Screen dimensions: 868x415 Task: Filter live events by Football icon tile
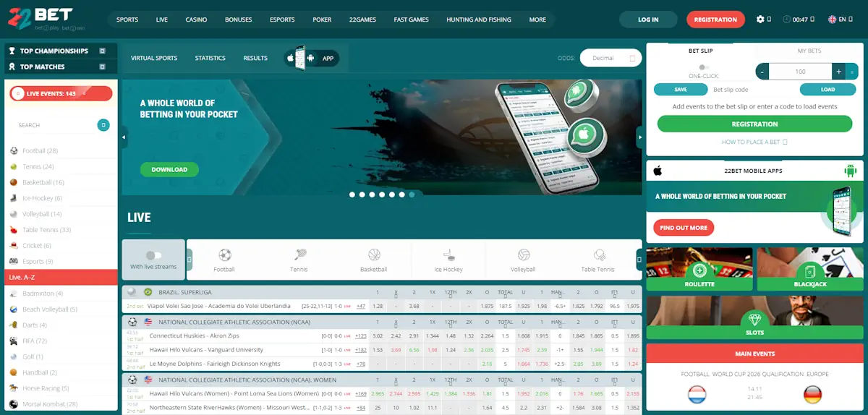pos(224,260)
